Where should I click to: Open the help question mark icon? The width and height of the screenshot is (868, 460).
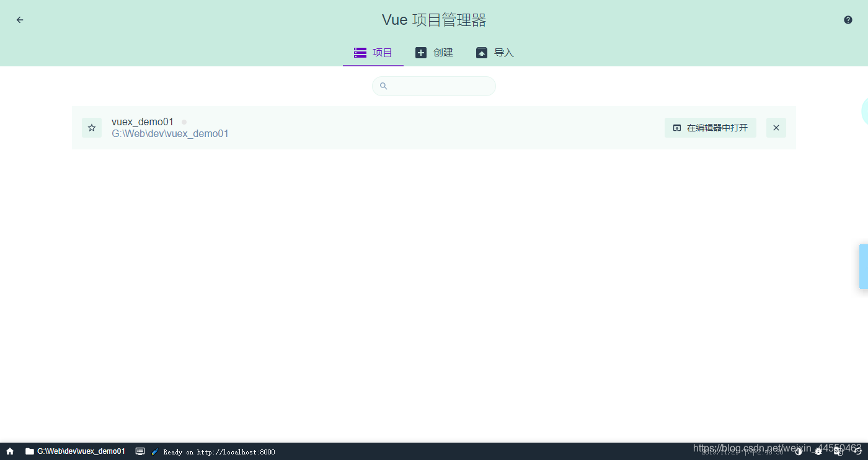point(848,20)
